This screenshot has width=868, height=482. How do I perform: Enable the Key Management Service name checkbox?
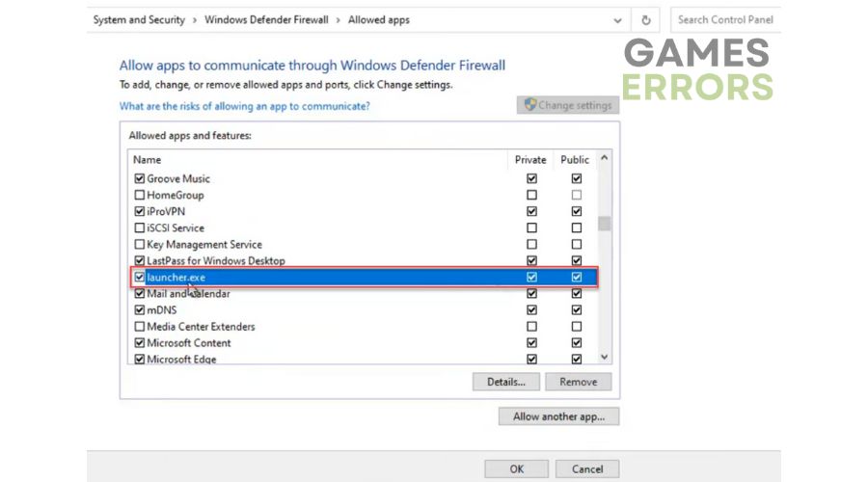(140, 244)
